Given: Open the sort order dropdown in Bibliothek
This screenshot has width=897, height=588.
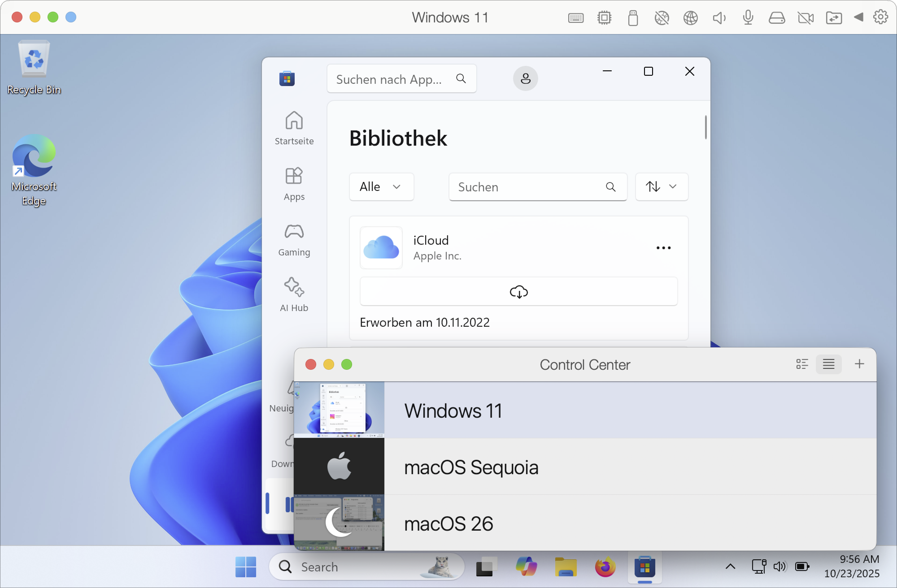Looking at the screenshot, I should click(x=662, y=187).
